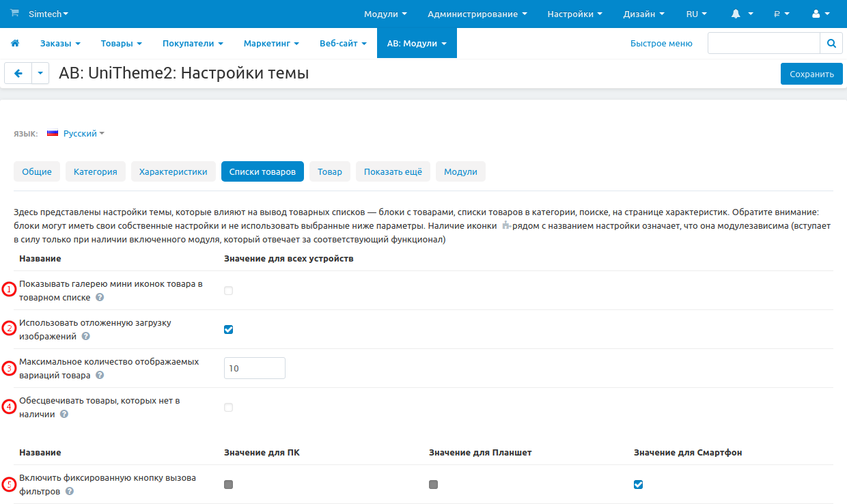Screen dimensions: 847x504
Task: Open the Быстрое меню link
Action: (661, 42)
